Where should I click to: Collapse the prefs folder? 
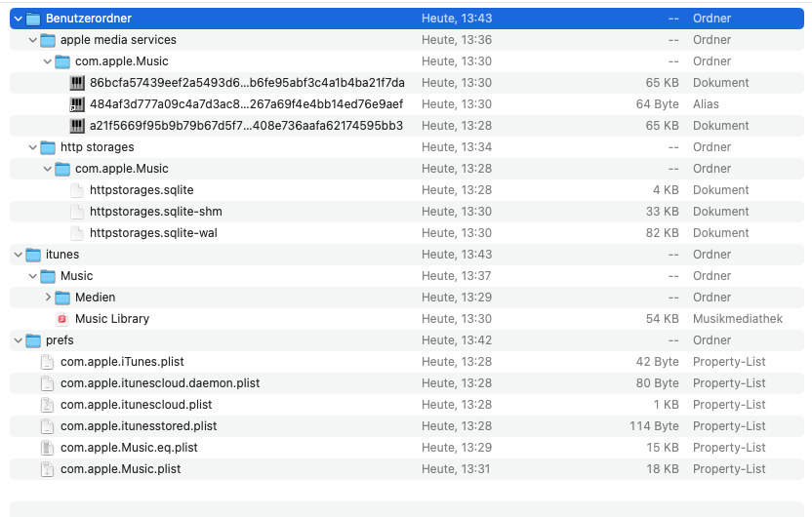(19, 340)
